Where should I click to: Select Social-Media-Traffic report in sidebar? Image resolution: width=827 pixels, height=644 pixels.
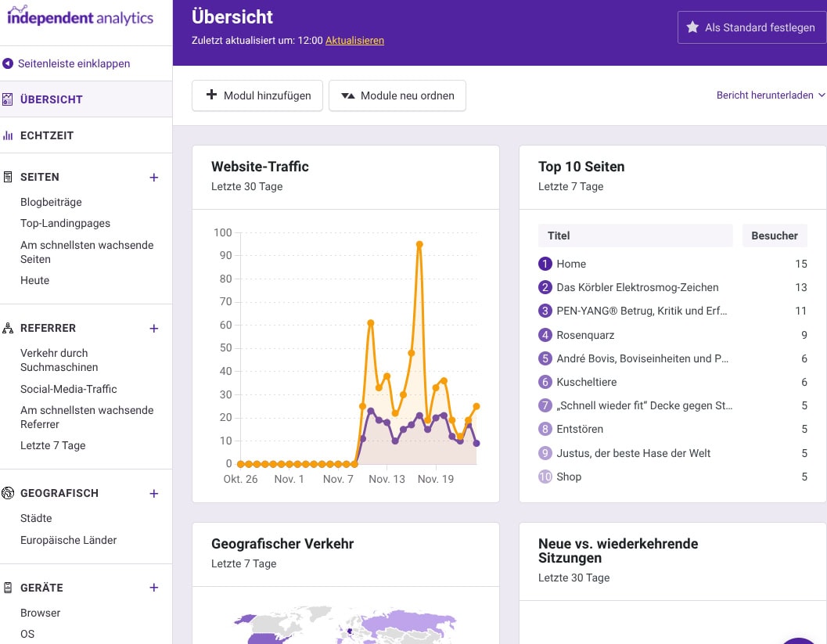point(69,389)
